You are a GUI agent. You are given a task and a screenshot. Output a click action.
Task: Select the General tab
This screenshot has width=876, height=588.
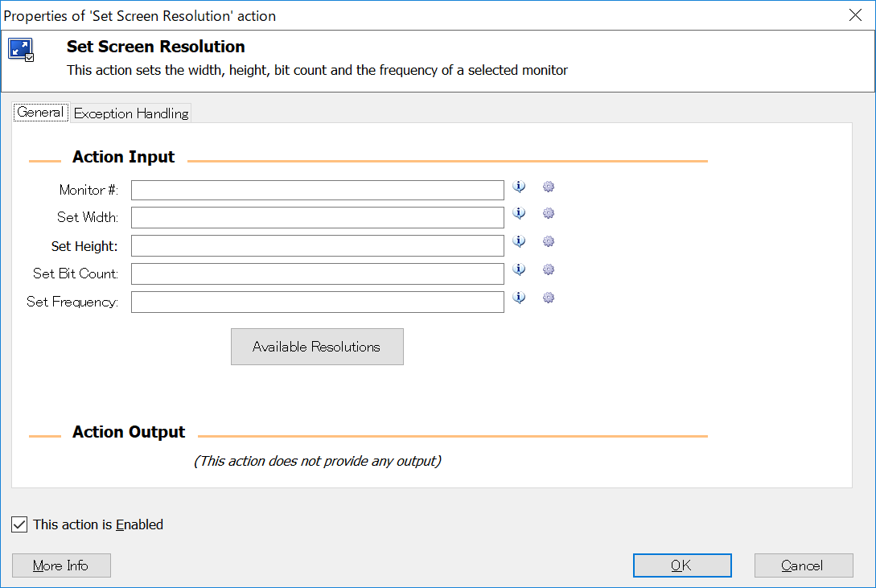point(40,113)
